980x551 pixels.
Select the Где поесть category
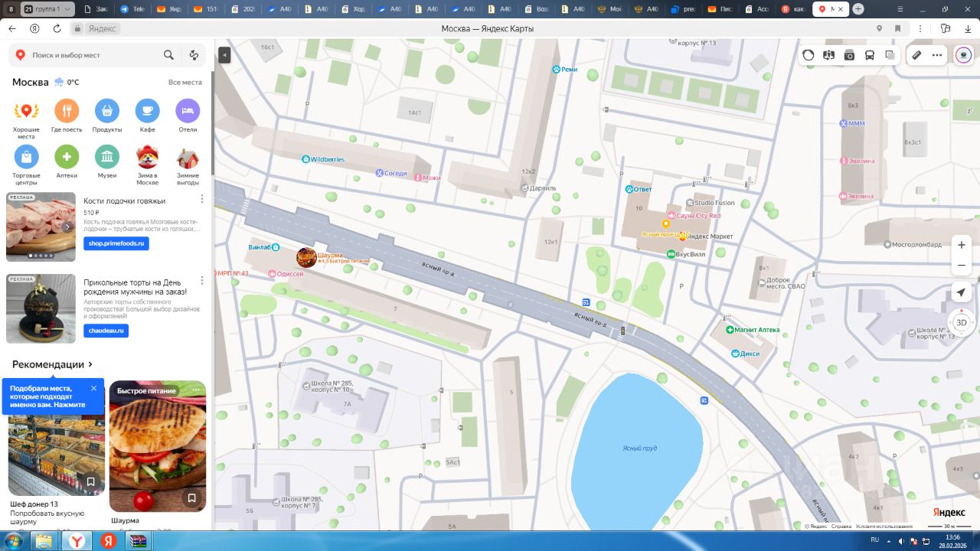(x=67, y=116)
